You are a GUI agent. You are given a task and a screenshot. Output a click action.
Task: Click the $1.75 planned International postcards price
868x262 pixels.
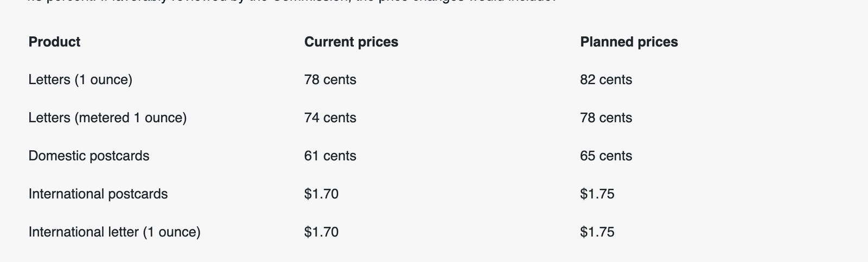point(597,194)
